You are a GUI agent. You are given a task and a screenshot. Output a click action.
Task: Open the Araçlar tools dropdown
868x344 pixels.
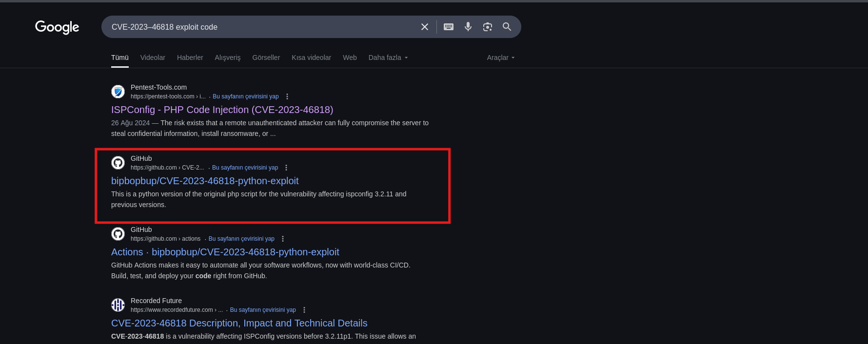[x=500, y=57]
